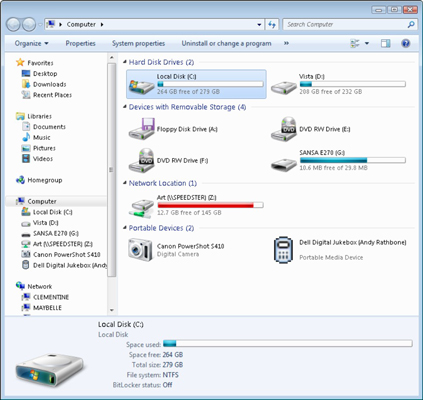The height and width of the screenshot is (400, 423).
Task: Select Computer in the navigation pane
Action: [x=42, y=201]
